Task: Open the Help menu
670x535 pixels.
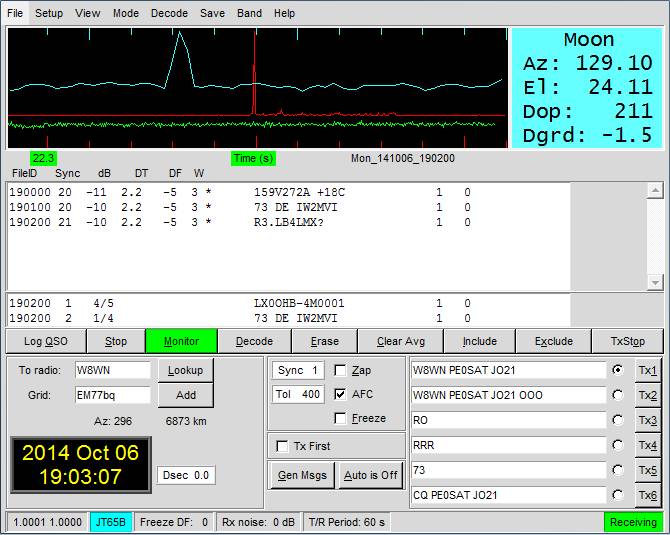Action: click(x=285, y=13)
